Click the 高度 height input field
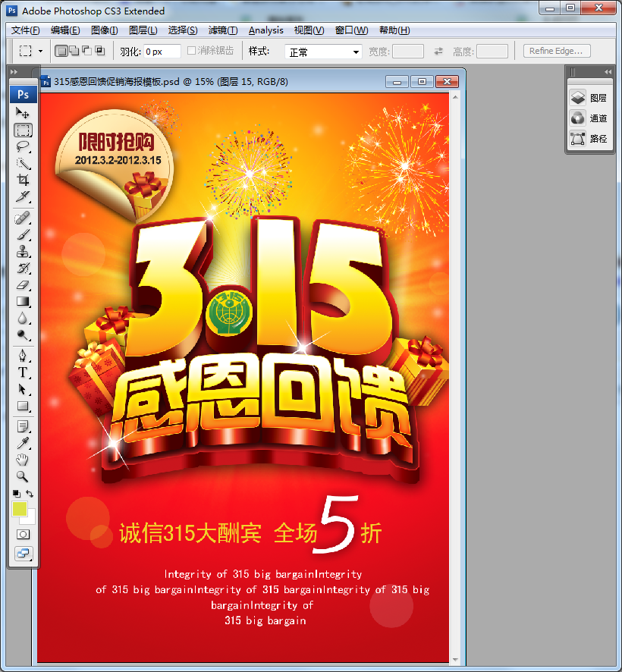 (492, 52)
